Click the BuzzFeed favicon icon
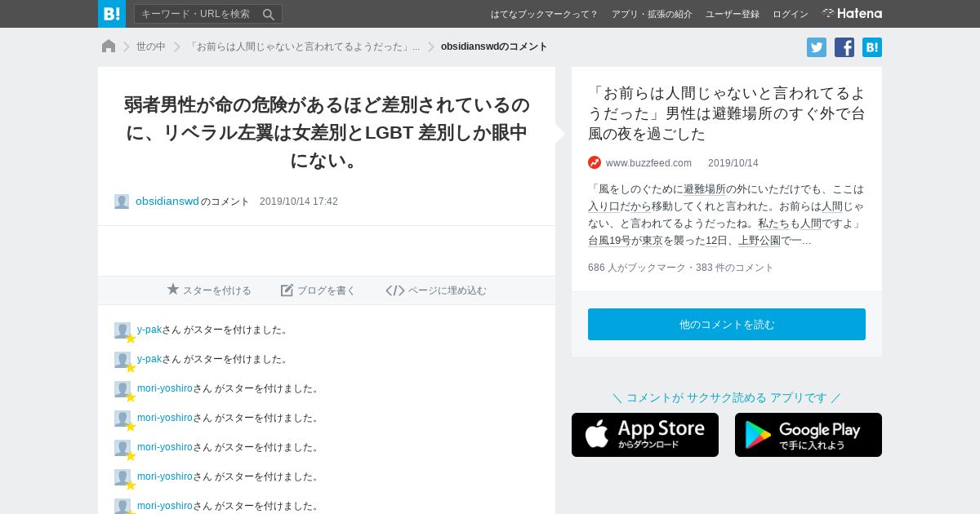The height and width of the screenshot is (514, 980). [595, 162]
